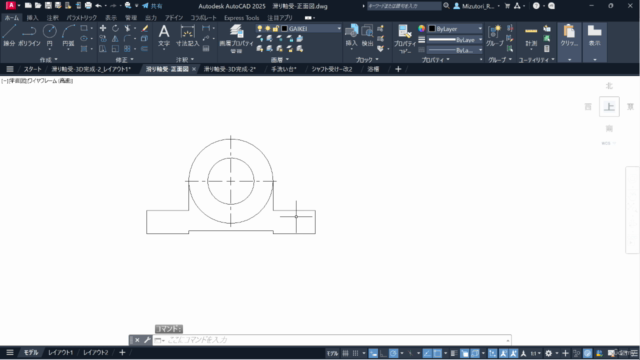This screenshot has height=360, width=640.
Task: Toggle polar tracking in status bar
Action: click(x=393, y=353)
